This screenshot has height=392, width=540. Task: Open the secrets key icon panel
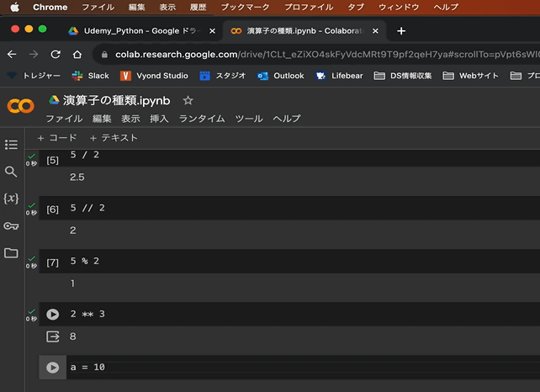11,225
